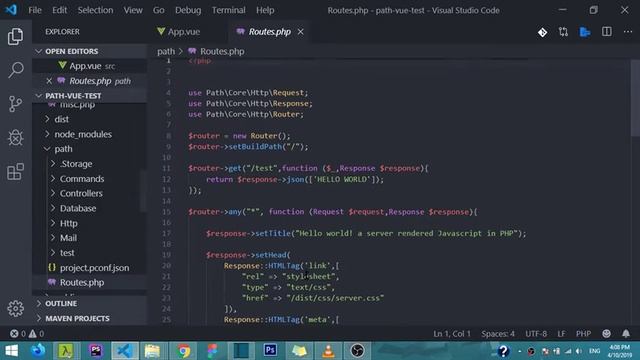Select Routes.php in the file tree

point(89,282)
